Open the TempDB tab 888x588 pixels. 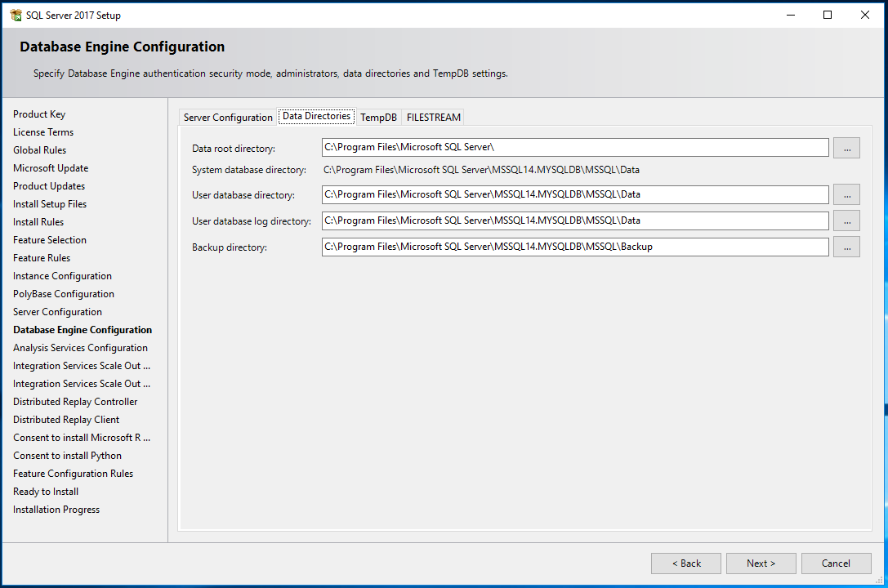(x=378, y=118)
